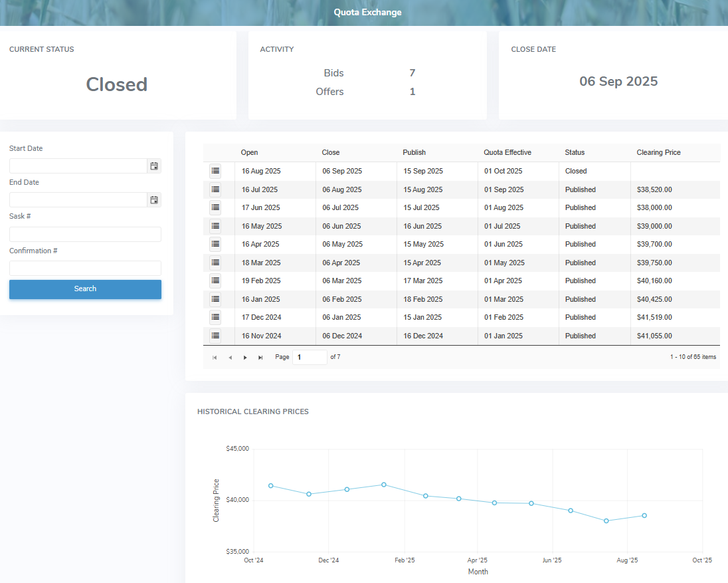
Task: Open the Start Date calendar picker
Action: (x=154, y=166)
